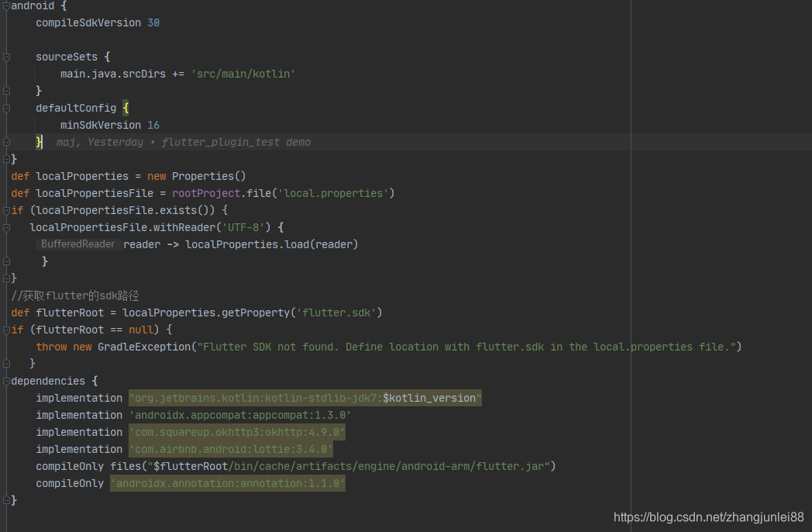Image resolution: width=812 pixels, height=532 pixels.
Task: Click the BufferedReader inlay type hint
Action: (x=77, y=244)
